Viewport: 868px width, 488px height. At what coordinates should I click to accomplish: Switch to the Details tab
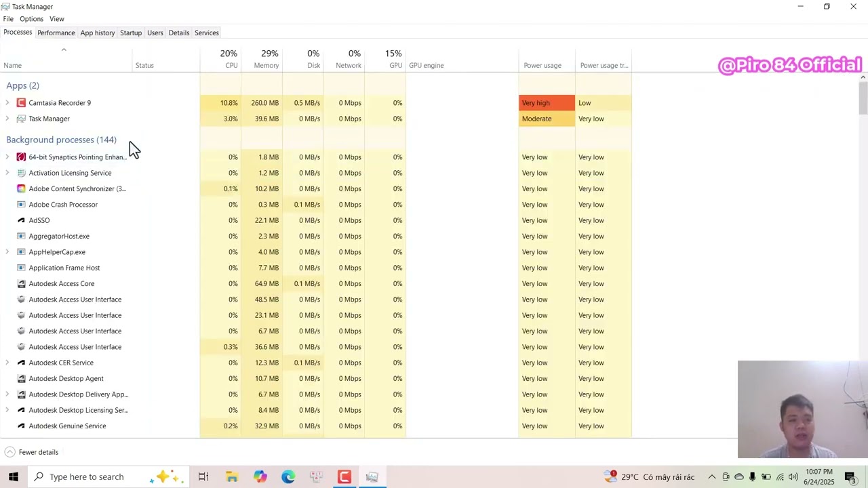[x=179, y=33]
